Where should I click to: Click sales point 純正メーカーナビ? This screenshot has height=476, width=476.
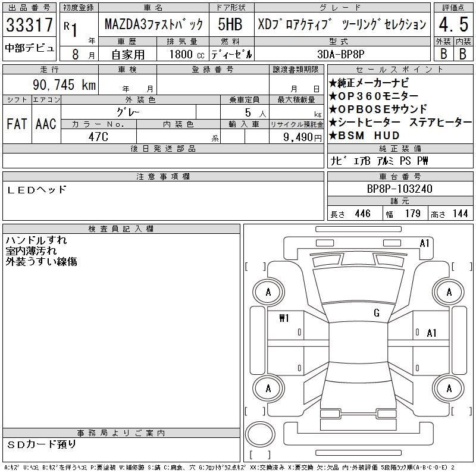[369, 83]
